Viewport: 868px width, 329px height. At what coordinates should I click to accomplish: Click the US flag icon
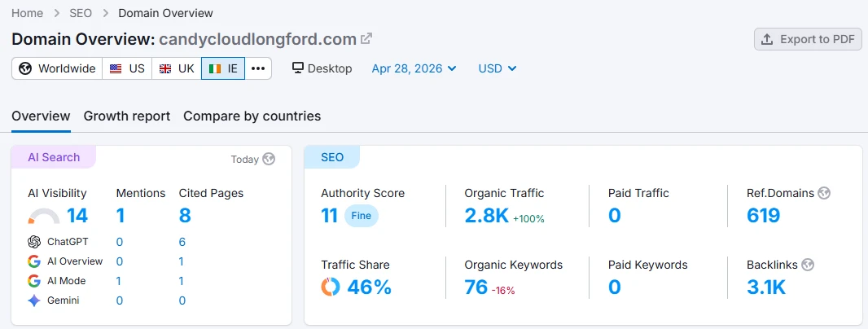[x=115, y=68]
